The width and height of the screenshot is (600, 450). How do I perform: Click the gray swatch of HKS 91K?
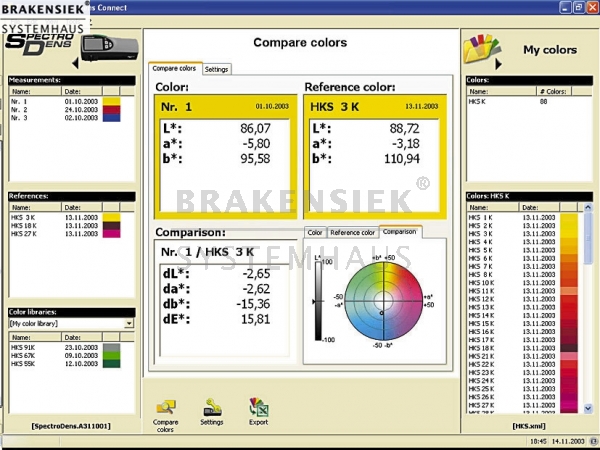[111, 347]
